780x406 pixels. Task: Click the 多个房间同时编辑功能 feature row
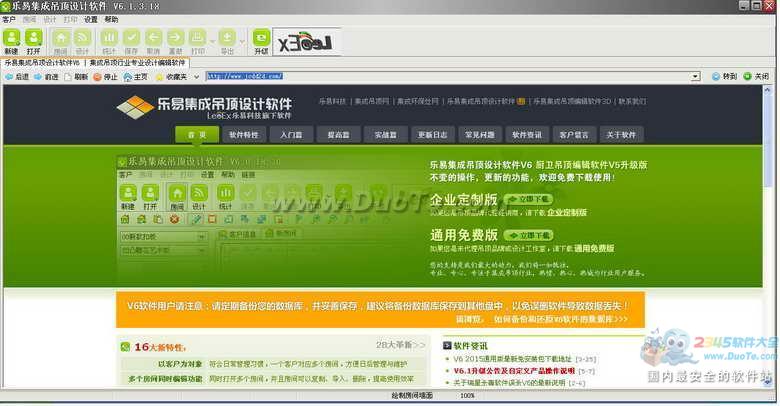[x=273, y=379]
